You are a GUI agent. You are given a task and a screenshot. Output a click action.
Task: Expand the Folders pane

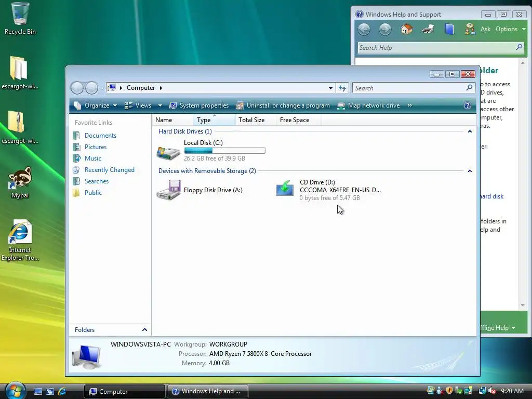click(144, 329)
